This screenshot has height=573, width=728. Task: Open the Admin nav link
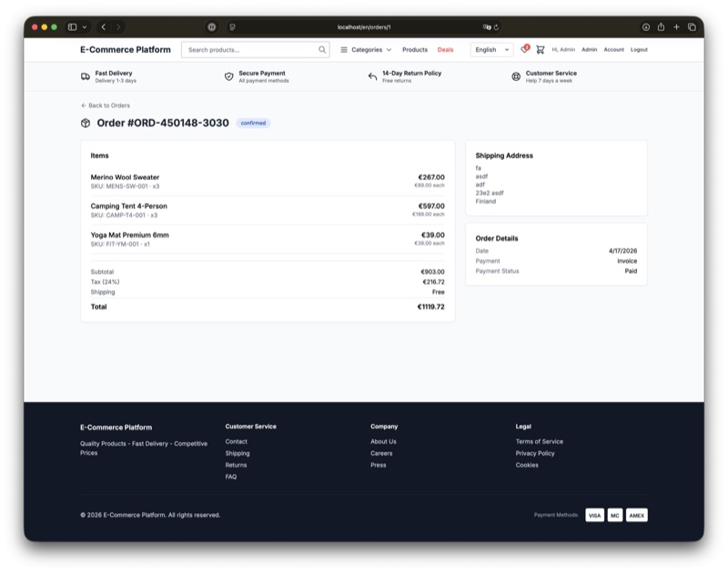[x=589, y=50]
